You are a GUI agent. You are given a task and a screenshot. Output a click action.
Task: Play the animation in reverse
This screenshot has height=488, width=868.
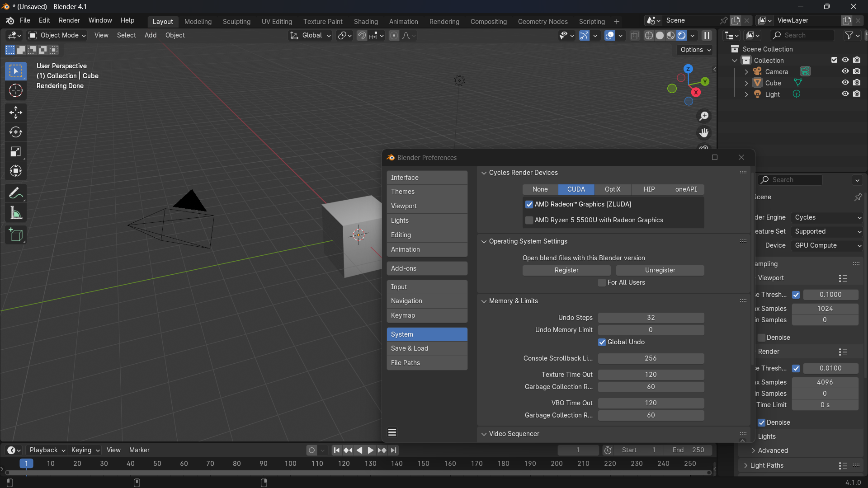click(359, 450)
